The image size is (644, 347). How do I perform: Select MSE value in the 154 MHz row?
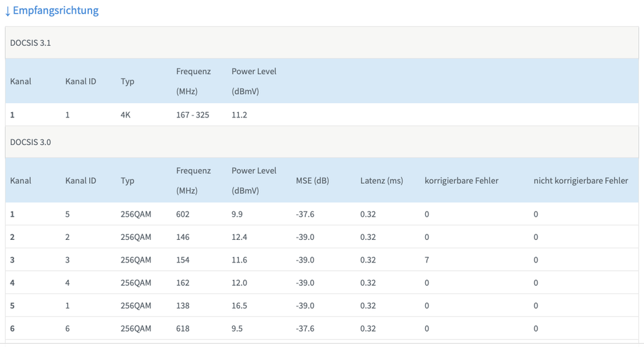[305, 259]
